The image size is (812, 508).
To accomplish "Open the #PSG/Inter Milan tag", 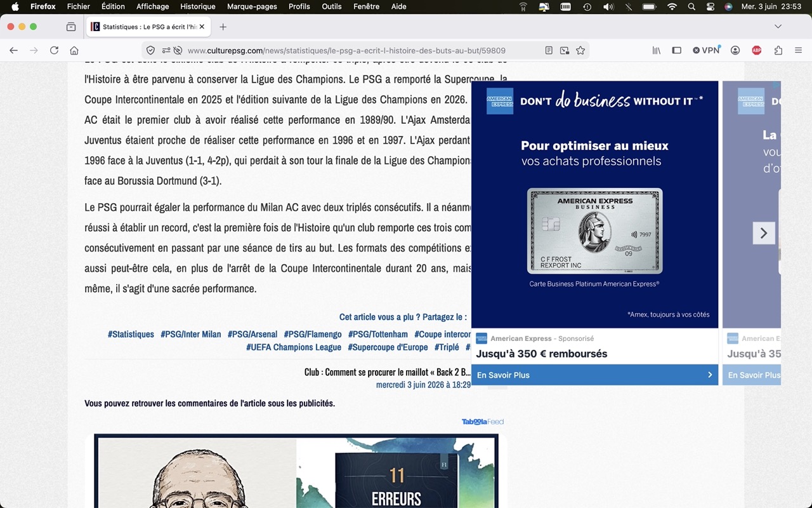I will tap(191, 334).
